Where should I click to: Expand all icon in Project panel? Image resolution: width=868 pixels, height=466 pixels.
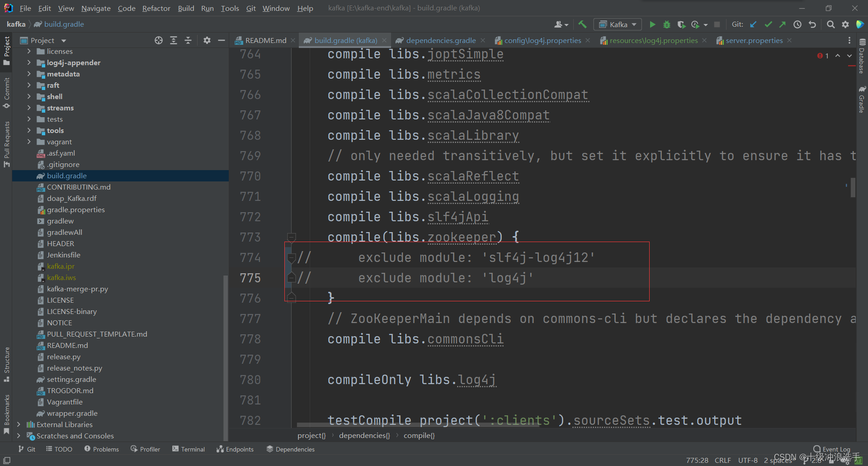[x=174, y=40]
